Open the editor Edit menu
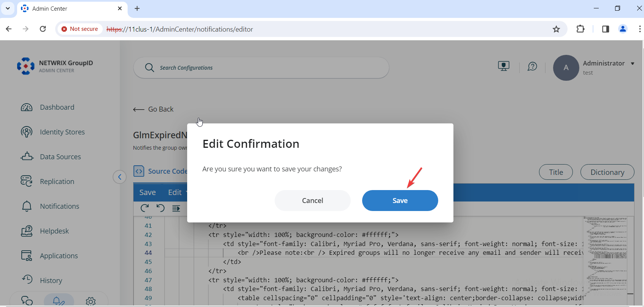The width and height of the screenshot is (644, 307). point(175,192)
